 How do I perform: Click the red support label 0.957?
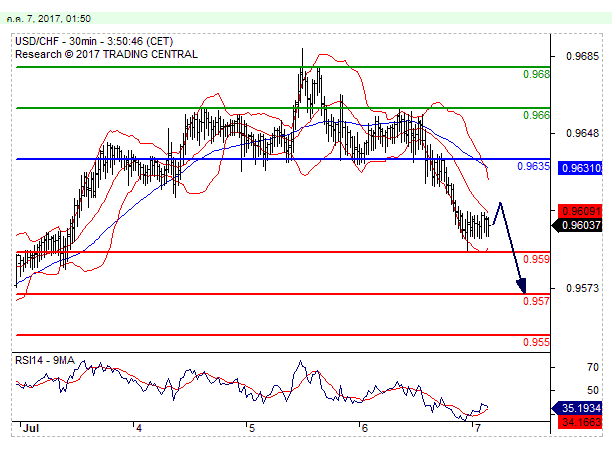click(536, 301)
